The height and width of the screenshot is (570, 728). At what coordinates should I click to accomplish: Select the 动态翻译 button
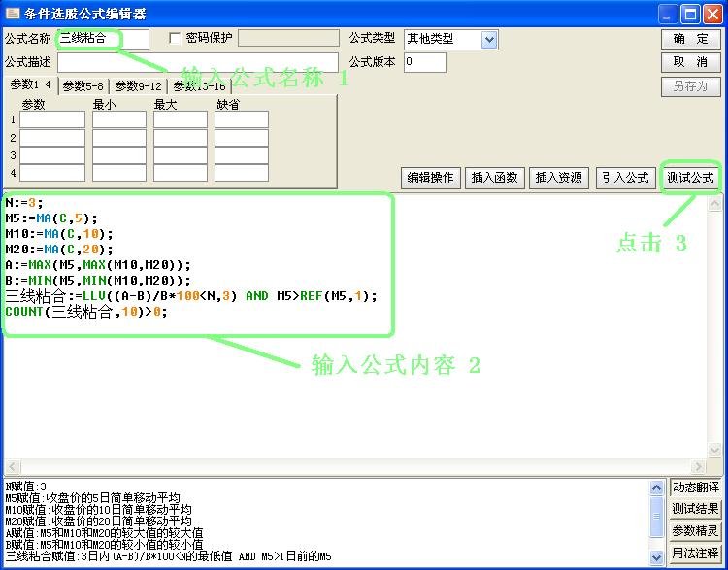click(x=696, y=487)
